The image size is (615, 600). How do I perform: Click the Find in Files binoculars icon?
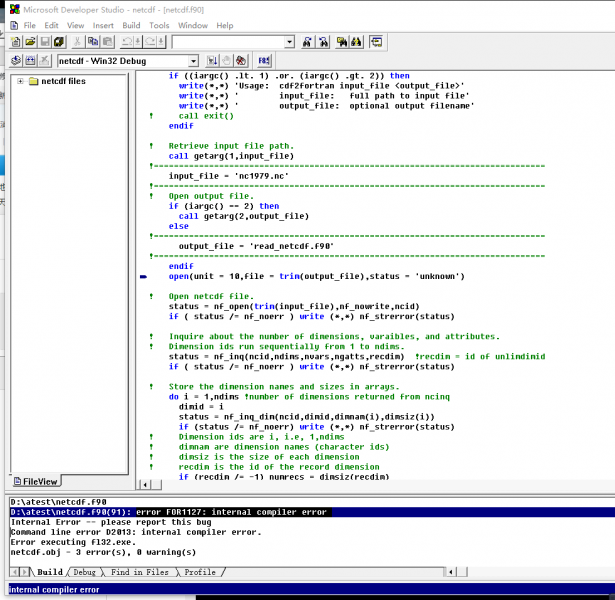tap(342, 42)
